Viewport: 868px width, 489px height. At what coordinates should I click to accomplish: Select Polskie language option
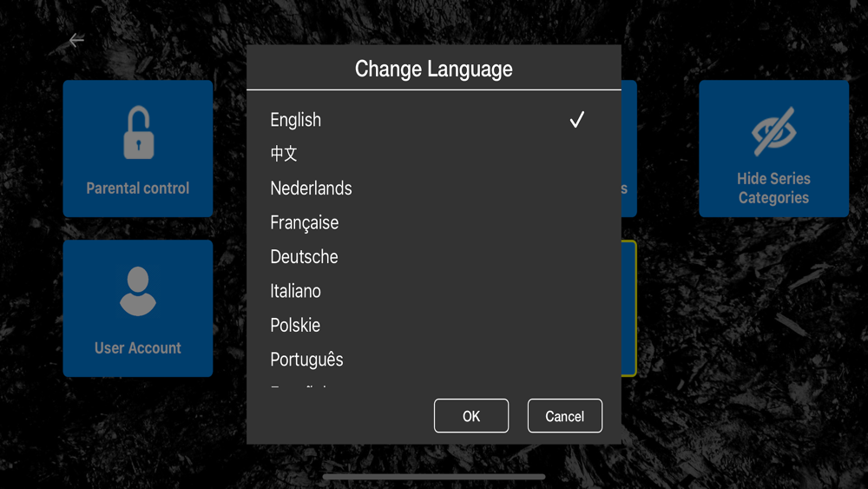433,326
